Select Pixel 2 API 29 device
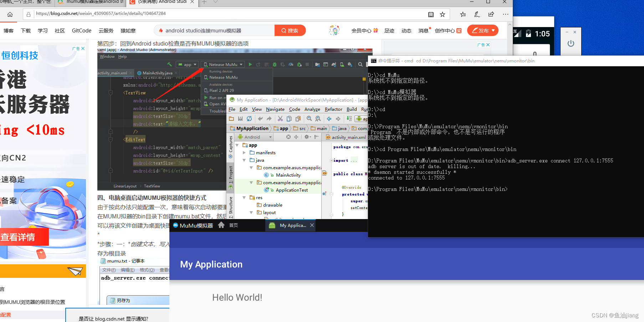The image size is (644, 322). (x=221, y=90)
